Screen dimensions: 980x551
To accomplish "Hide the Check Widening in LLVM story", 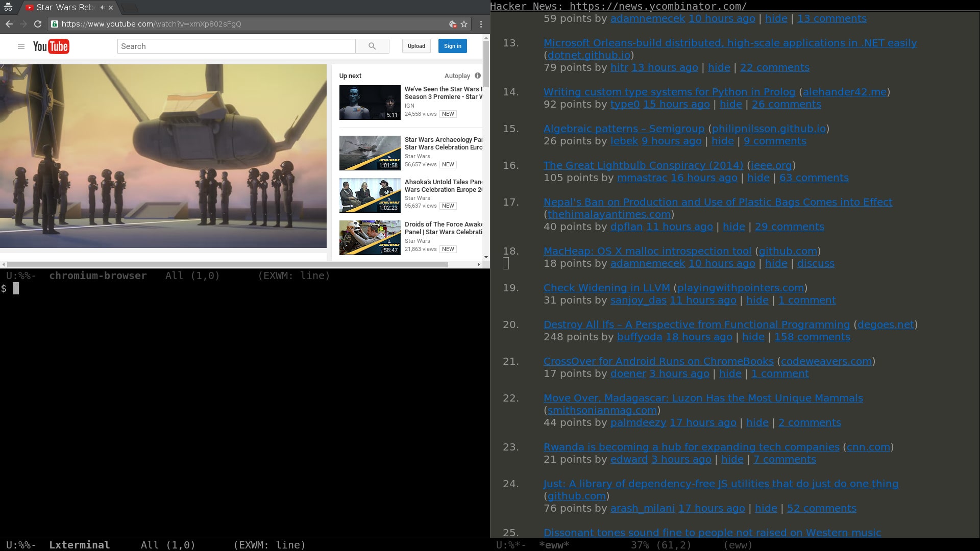I will point(757,300).
